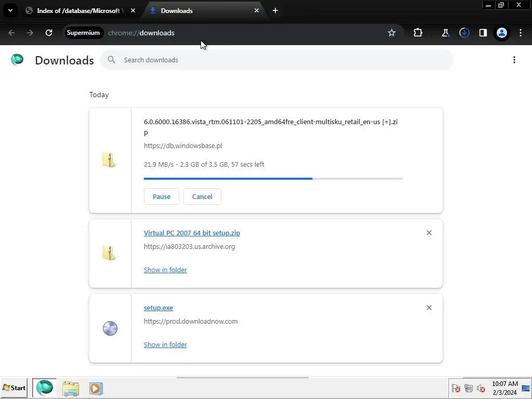Open Virtual PC 2007 64 bit setup.zip
Viewport: 532px width, 399px height.
click(192, 233)
